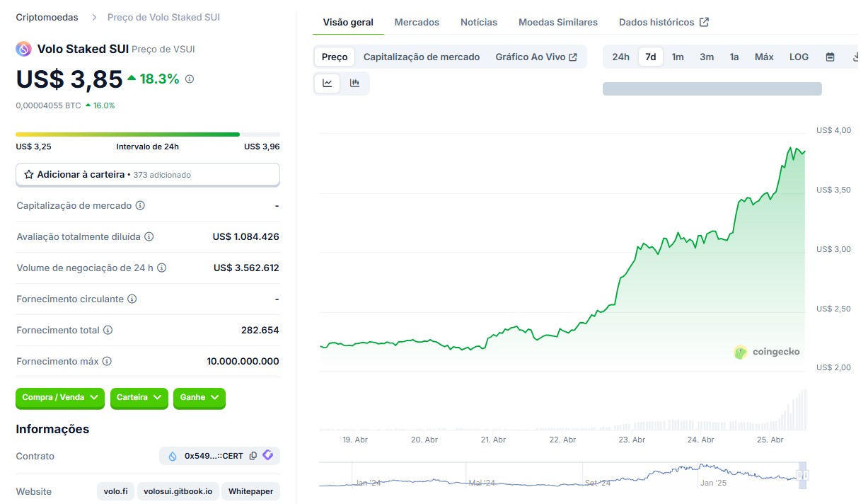The image size is (868, 504).
Task: Click the contract address chip
Action: point(219,456)
